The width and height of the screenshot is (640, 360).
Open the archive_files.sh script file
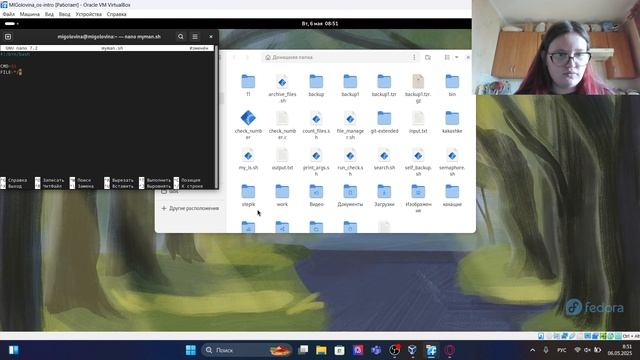click(282, 88)
